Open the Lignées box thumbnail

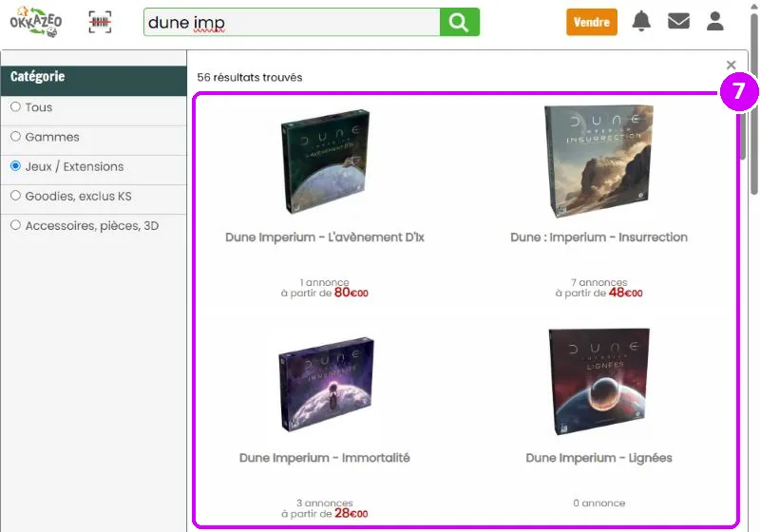(x=599, y=382)
